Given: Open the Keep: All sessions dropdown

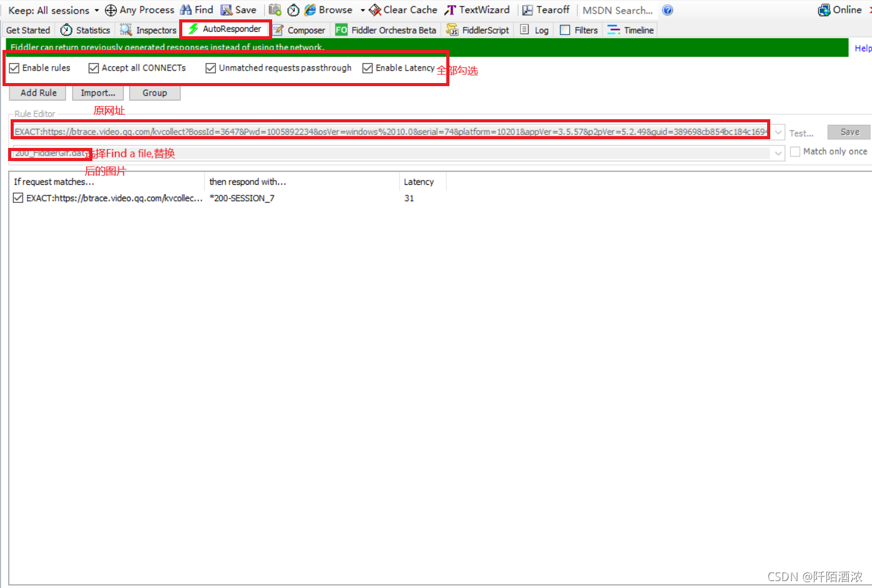Looking at the screenshot, I should 54,11.
